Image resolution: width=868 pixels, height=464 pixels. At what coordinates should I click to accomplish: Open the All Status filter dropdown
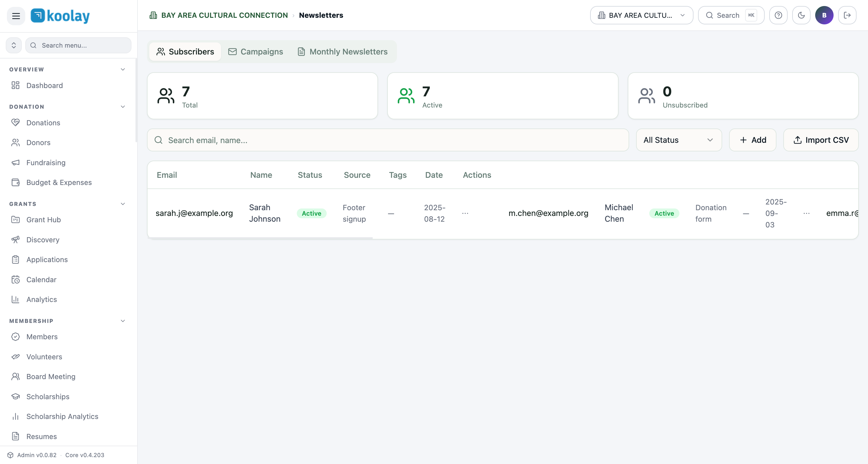coord(679,140)
